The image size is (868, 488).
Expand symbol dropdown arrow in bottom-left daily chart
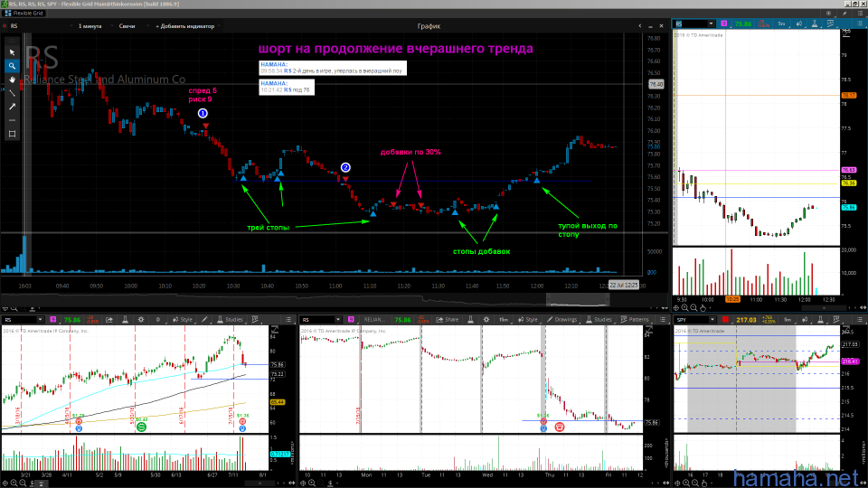coord(40,320)
